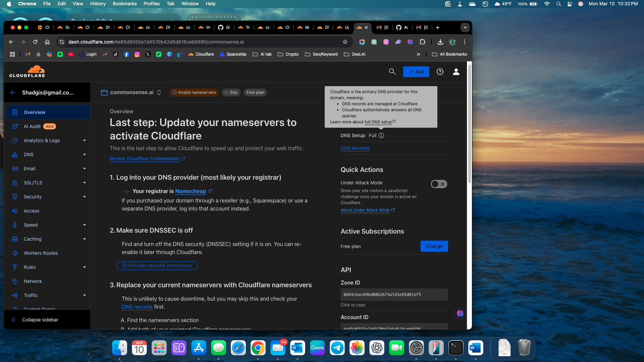Open the help question mark icon
This screenshot has height=362, width=644.
point(440,72)
